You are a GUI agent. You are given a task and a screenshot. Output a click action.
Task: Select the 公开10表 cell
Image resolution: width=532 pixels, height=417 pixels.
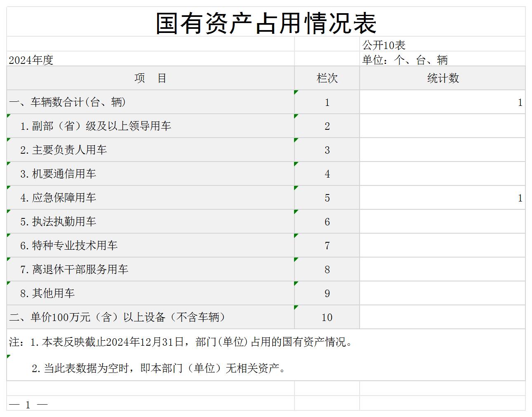coord(384,45)
